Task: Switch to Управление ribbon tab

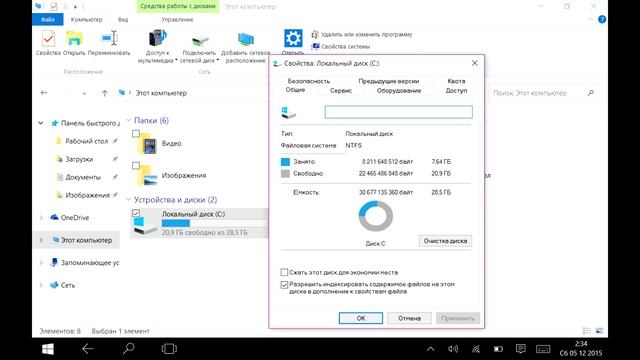Action: pyautogui.click(x=177, y=20)
